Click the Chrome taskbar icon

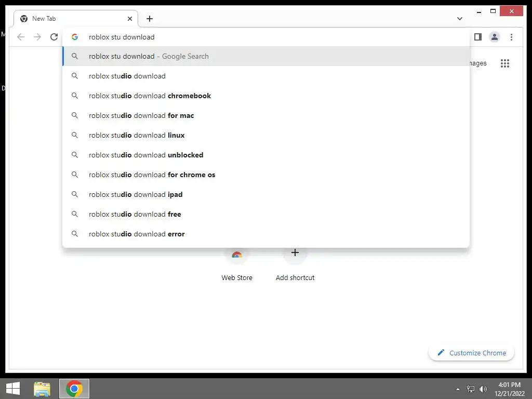click(74, 389)
